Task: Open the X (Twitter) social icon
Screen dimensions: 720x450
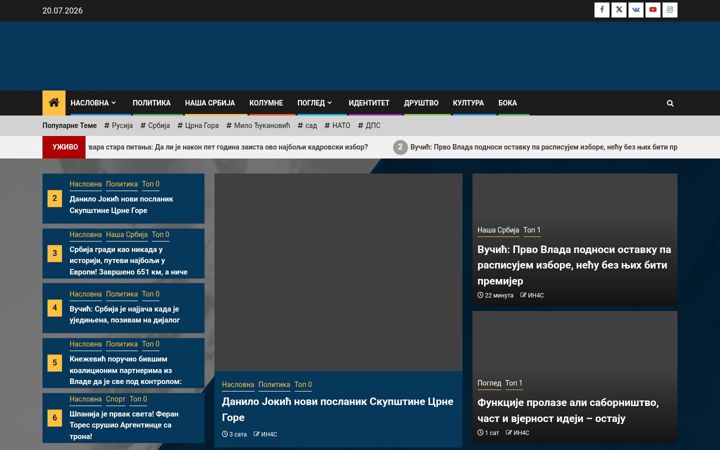Action: click(x=619, y=10)
